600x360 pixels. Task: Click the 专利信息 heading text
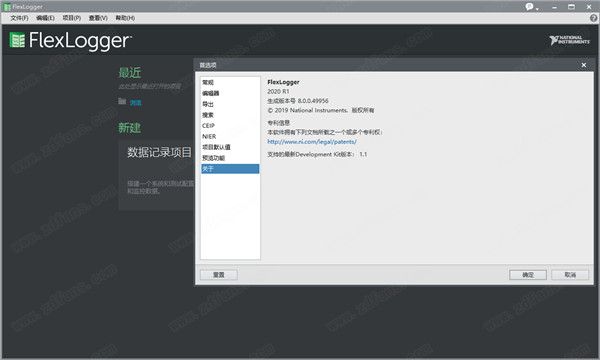point(279,123)
